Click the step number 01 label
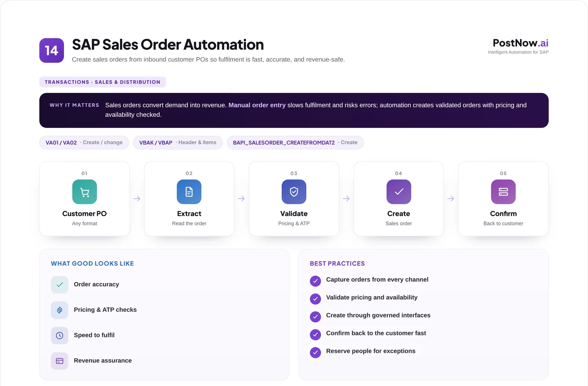This screenshot has height=386, width=588. [84, 173]
